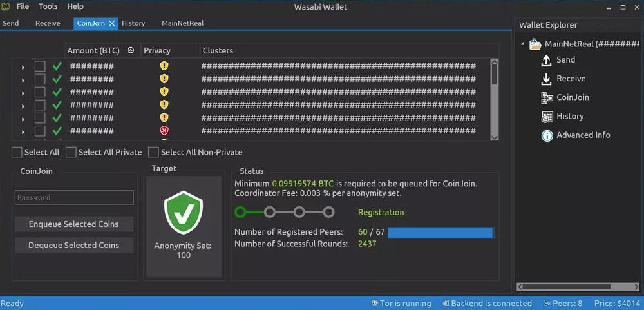Click the green checkmark in the red-shield row
Screen dimensions: 644x310
click(57, 131)
